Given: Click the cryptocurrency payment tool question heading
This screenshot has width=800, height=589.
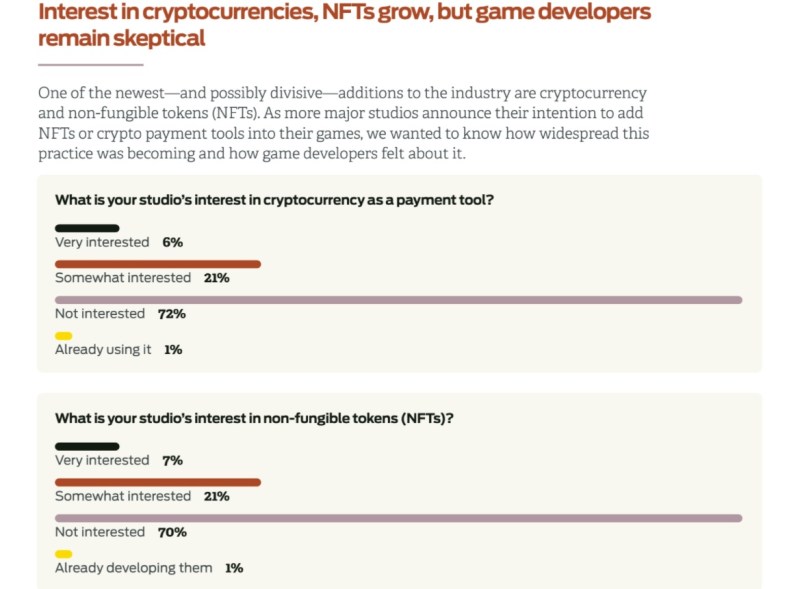Looking at the screenshot, I should coord(274,200).
